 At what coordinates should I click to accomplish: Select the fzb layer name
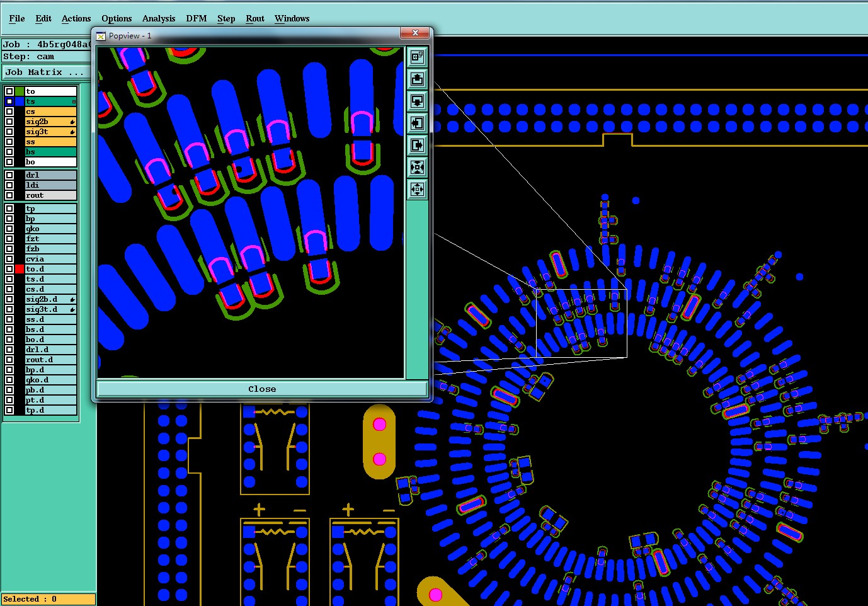tap(50, 249)
